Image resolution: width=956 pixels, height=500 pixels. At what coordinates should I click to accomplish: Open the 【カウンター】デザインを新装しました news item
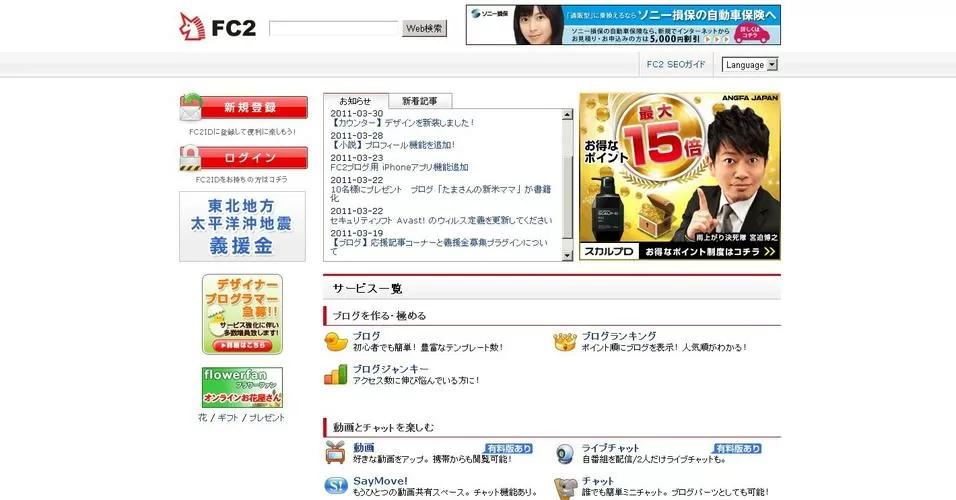pyautogui.click(x=402, y=123)
